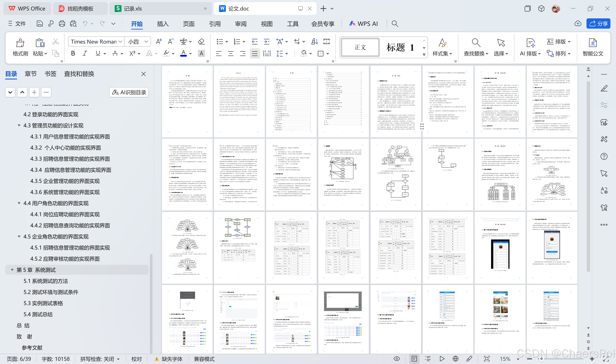The height and width of the screenshot is (364, 616).
Task: Click the print icon in quick toolbar
Action: coord(62,24)
